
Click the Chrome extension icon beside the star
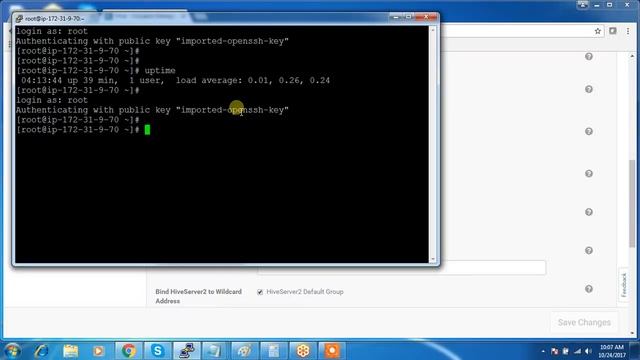tap(613, 31)
